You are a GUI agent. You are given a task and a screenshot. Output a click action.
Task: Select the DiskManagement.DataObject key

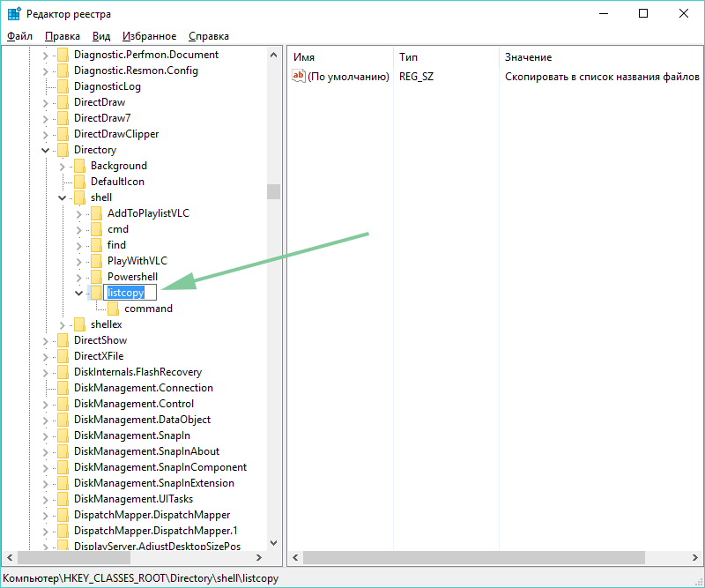pyautogui.click(x=142, y=420)
